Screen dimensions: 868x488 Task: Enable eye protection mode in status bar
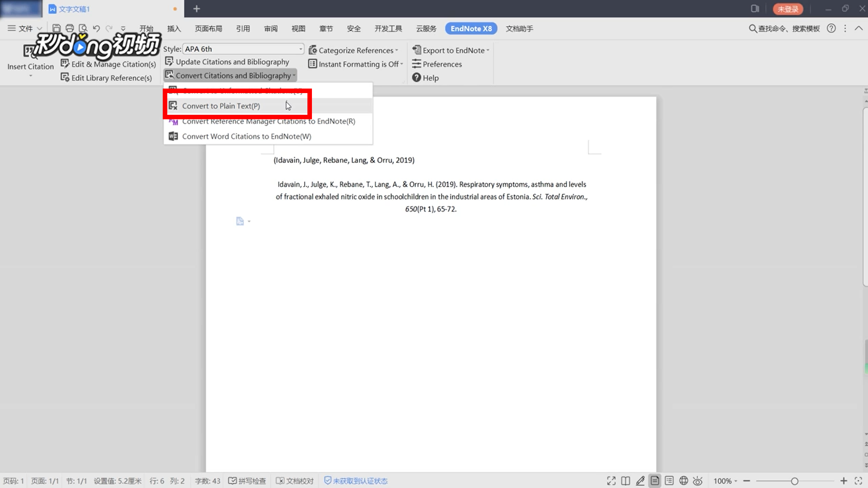click(698, 481)
